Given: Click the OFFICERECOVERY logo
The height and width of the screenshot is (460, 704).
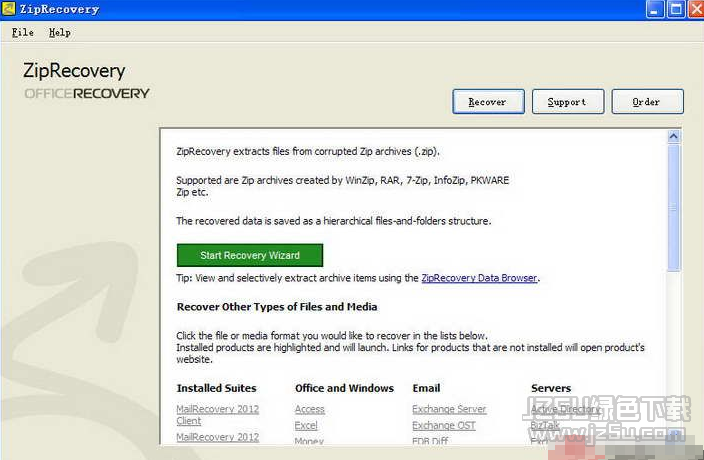Looking at the screenshot, I should (x=87, y=93).
